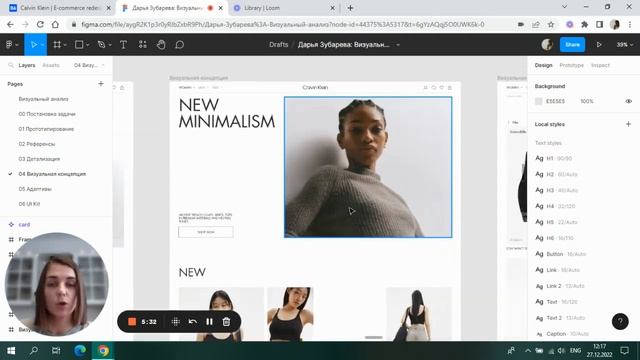Click the Present play icon

tap(599, 44)
